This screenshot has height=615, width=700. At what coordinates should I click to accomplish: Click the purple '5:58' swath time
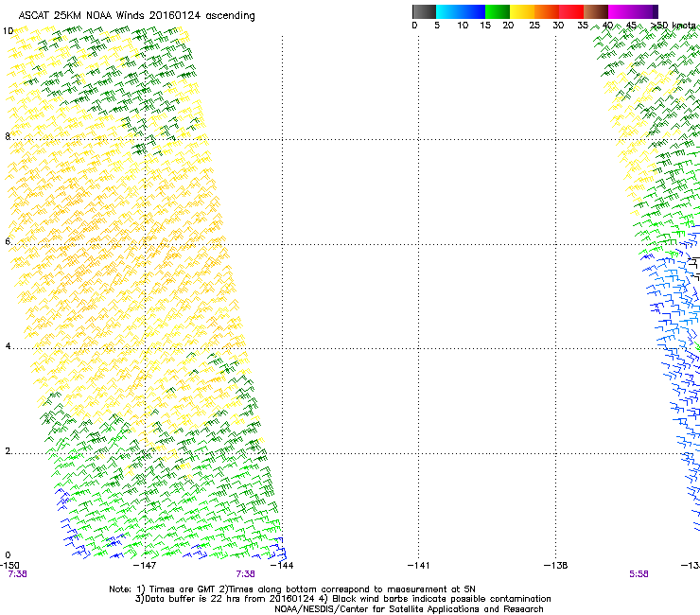click(x=639, y=574)
